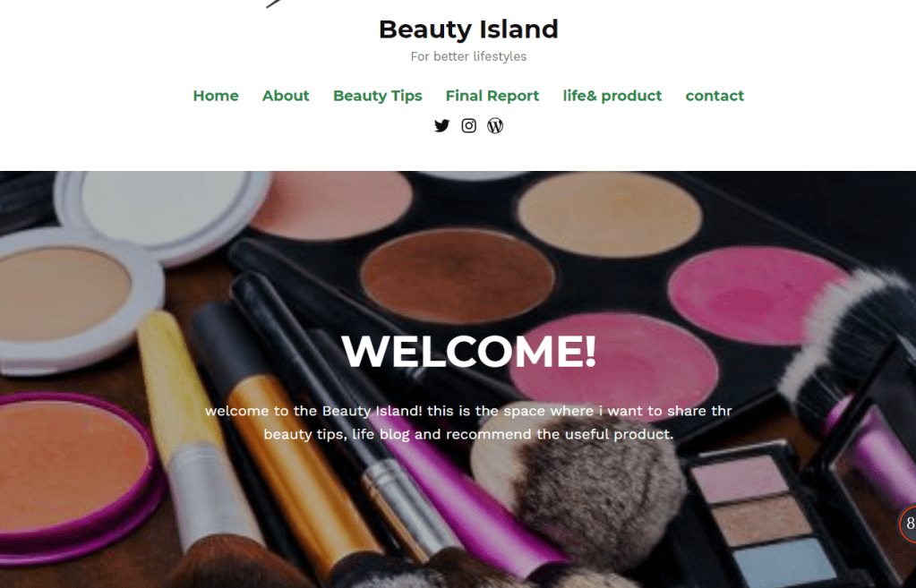Click the circular 8 badge at screen edge
The width and height of the screenshot is (916, 588).
coord(908,524)
